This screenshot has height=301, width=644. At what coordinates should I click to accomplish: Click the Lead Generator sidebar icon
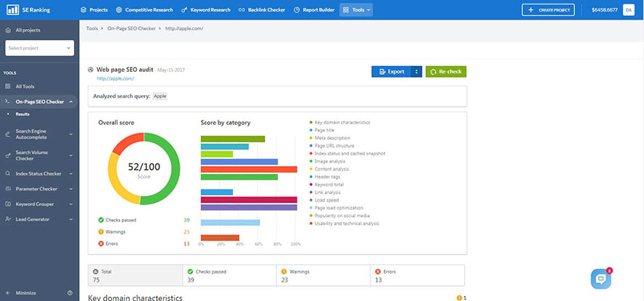pyautogui.click(x=8, y=219)
